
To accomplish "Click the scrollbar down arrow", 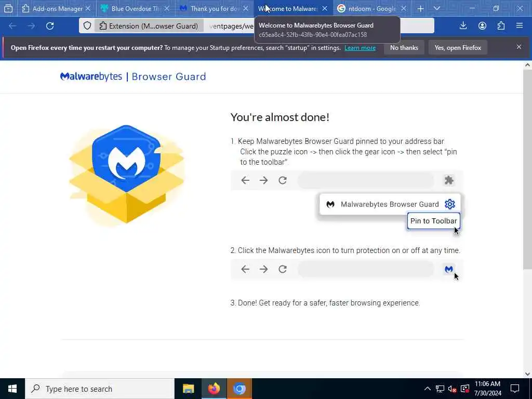I will 527,374.
